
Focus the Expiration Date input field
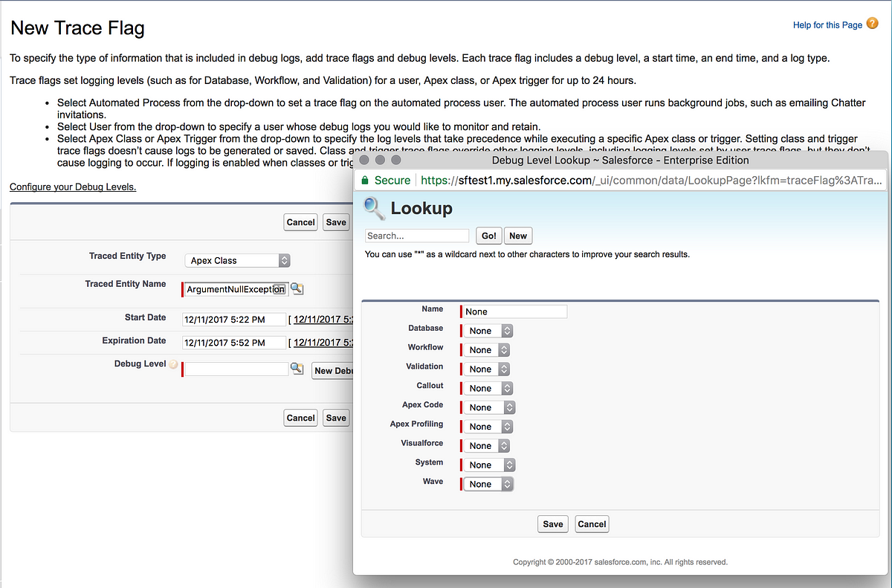coord(234,343)
